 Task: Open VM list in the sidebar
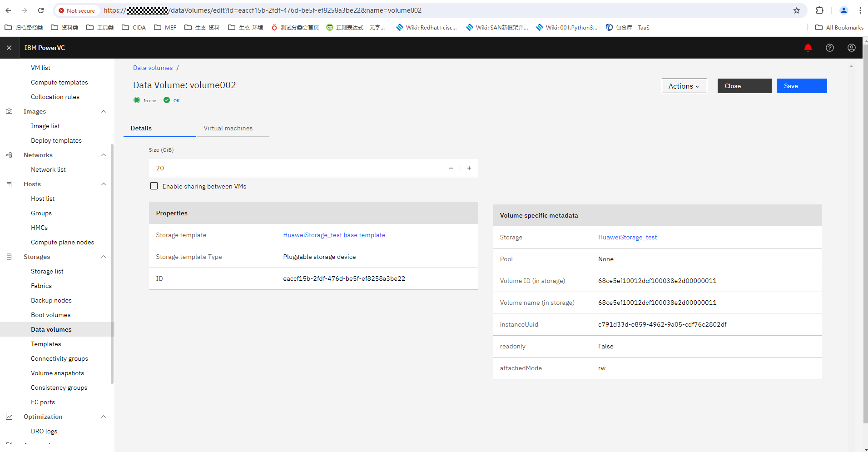(41, 68)
